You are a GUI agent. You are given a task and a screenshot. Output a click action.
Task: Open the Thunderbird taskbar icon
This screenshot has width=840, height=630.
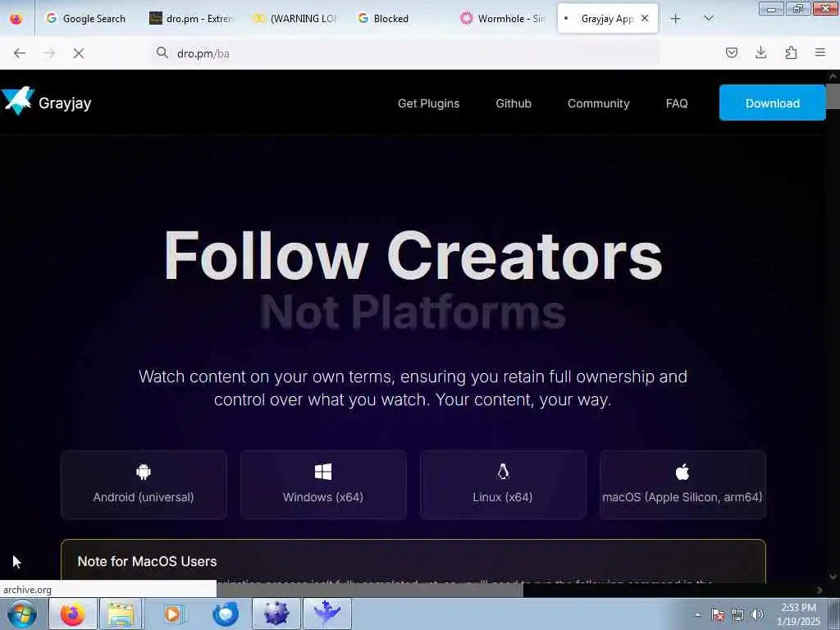click(x=225, y=614)
